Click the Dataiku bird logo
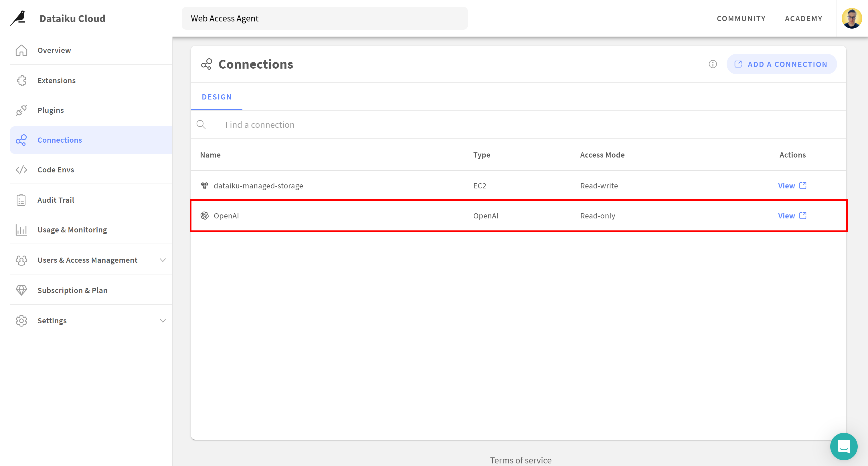868x466 pixels. pyautogui.click(x=18, y=18)
